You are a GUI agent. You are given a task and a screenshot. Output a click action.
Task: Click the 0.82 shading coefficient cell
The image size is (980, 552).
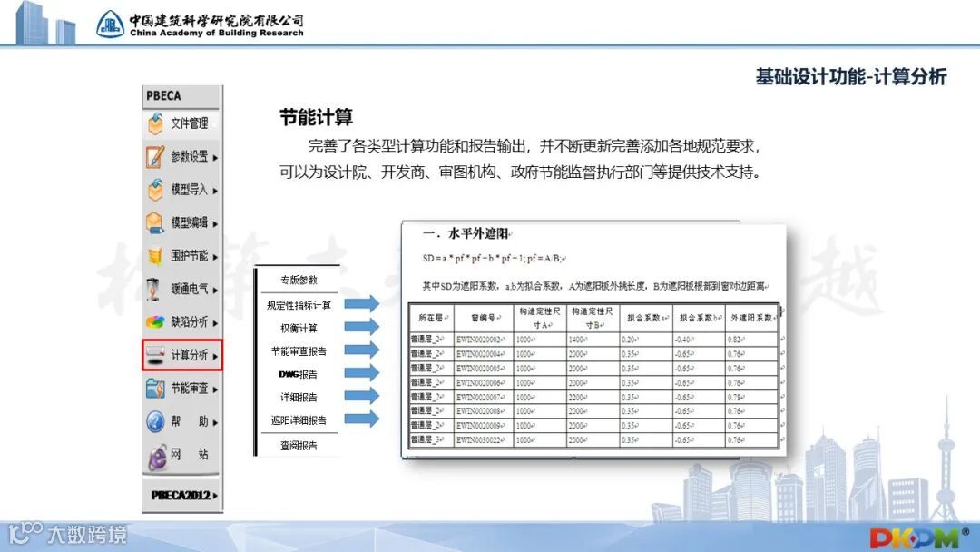[751, 340]
